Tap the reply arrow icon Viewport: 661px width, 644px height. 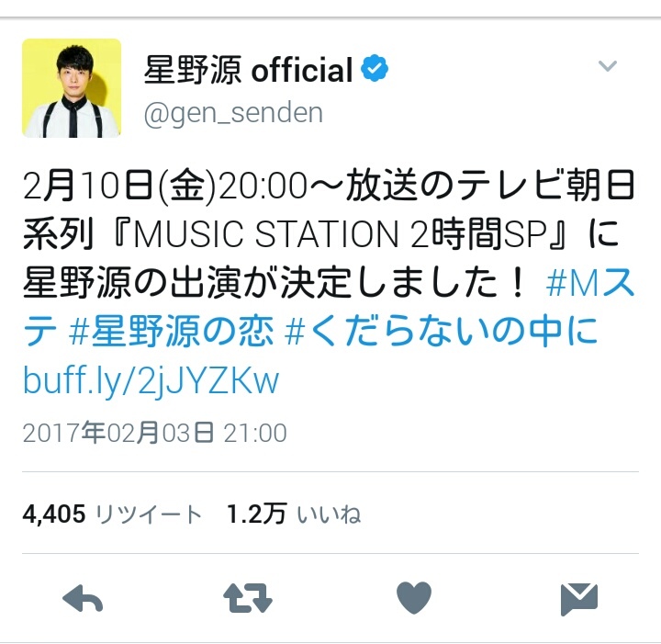(83, 598)
